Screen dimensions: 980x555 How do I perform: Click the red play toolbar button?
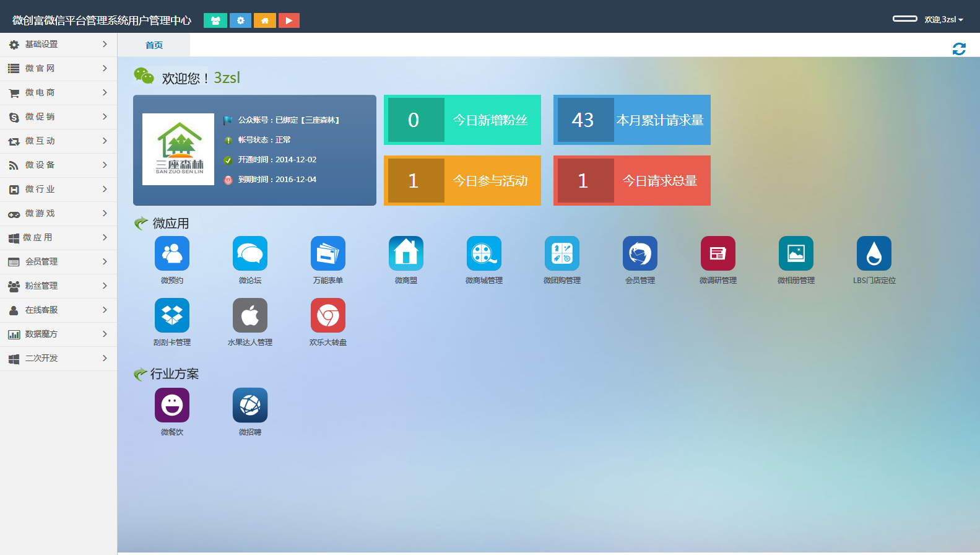coord(288,20)
